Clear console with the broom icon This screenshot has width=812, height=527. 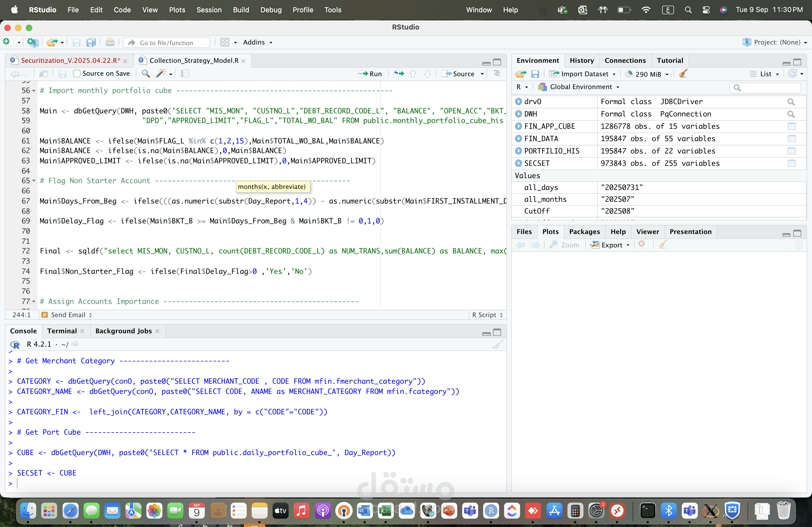click(498, 344)
